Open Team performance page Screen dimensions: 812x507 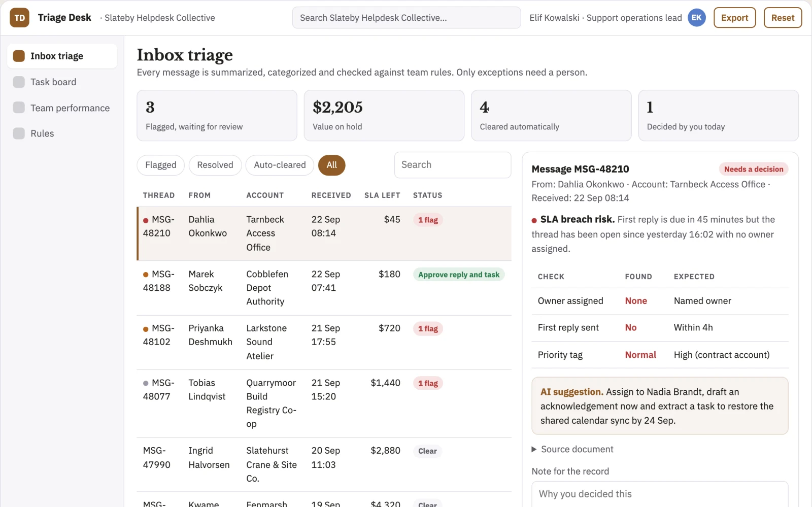tap(62, 108)
